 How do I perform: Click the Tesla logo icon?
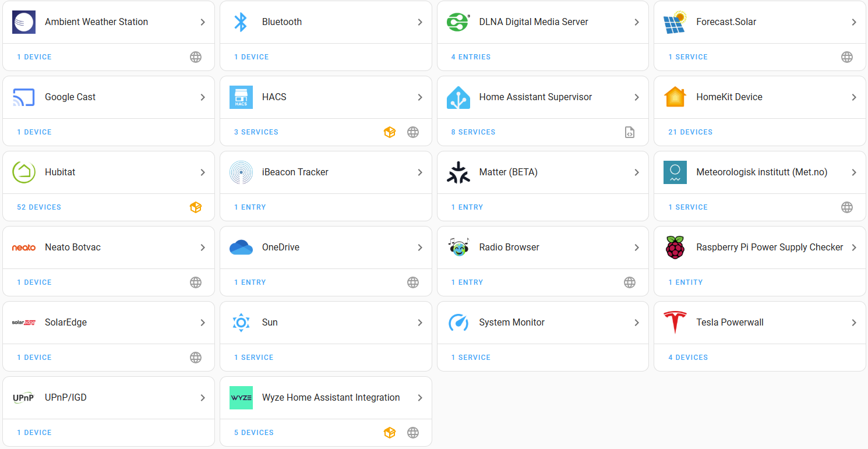(675, 323)
